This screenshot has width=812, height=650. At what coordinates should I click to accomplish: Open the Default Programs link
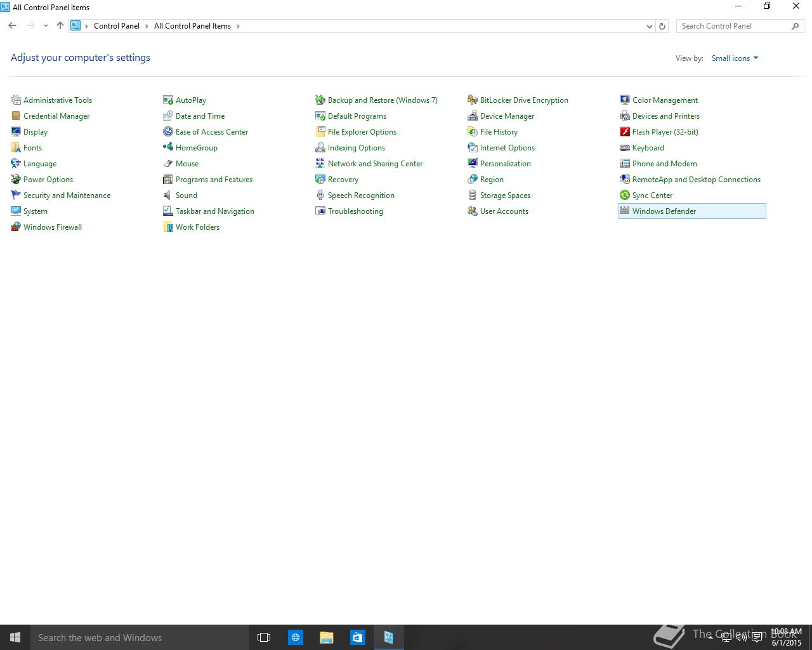(x=357, y=116)
